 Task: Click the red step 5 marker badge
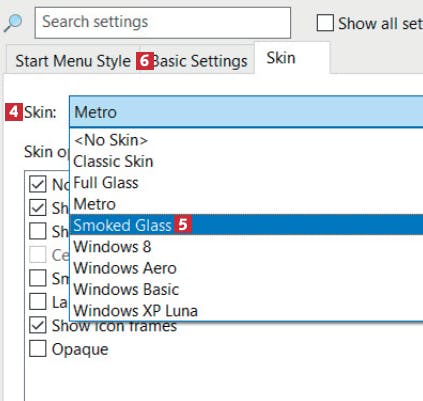[x=183, y=225]
